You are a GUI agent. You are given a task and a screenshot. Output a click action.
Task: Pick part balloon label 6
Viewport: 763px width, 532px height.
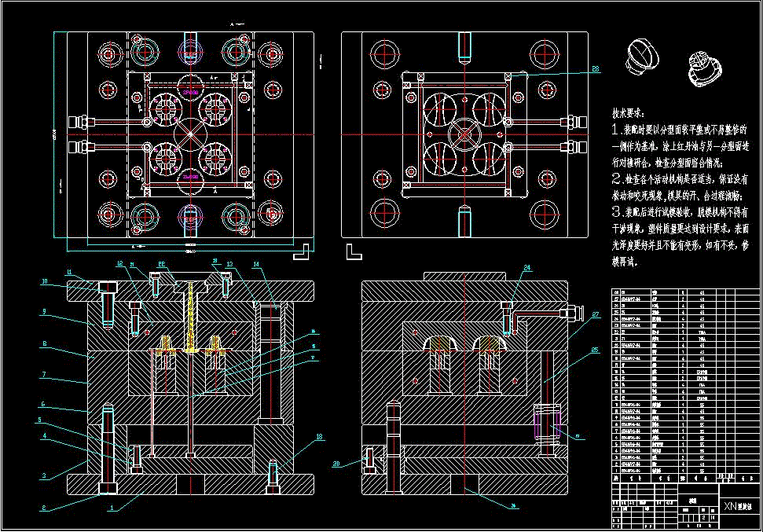point(42,404)
